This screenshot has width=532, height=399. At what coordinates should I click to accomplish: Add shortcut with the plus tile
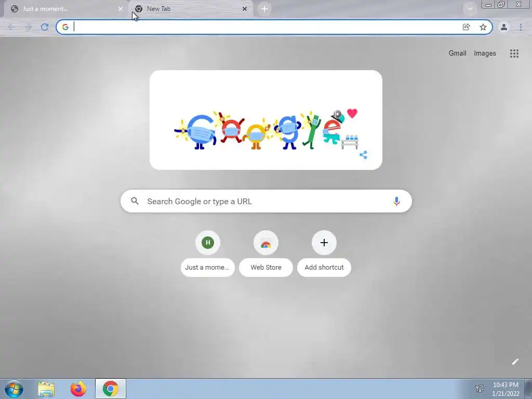click(324, 254)
